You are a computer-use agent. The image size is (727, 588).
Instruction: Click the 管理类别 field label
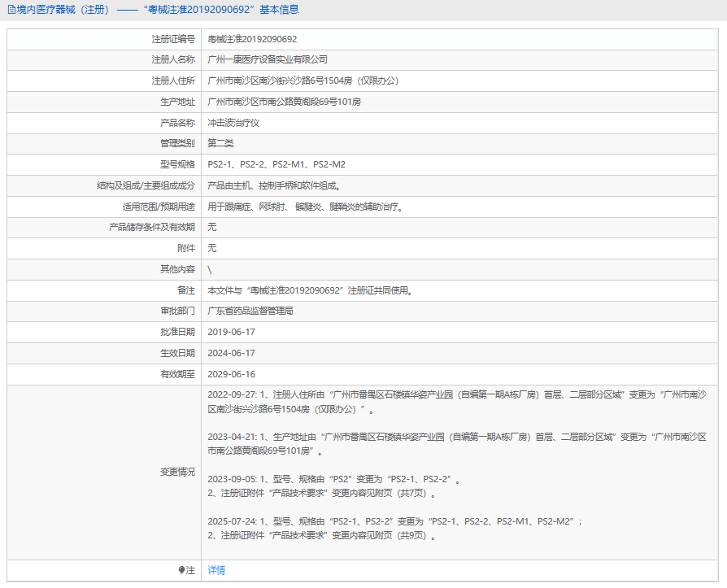coord(177,143)
